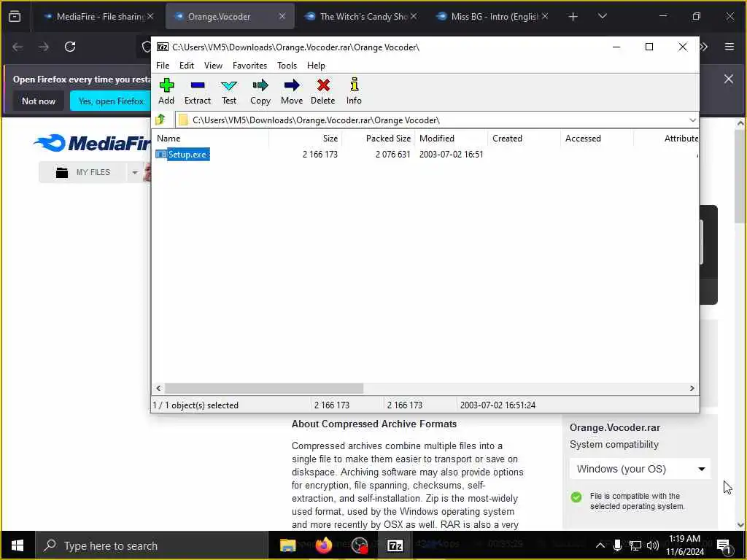
Task: Expand the MY FILES dropdown arrow
Action: 135,172
